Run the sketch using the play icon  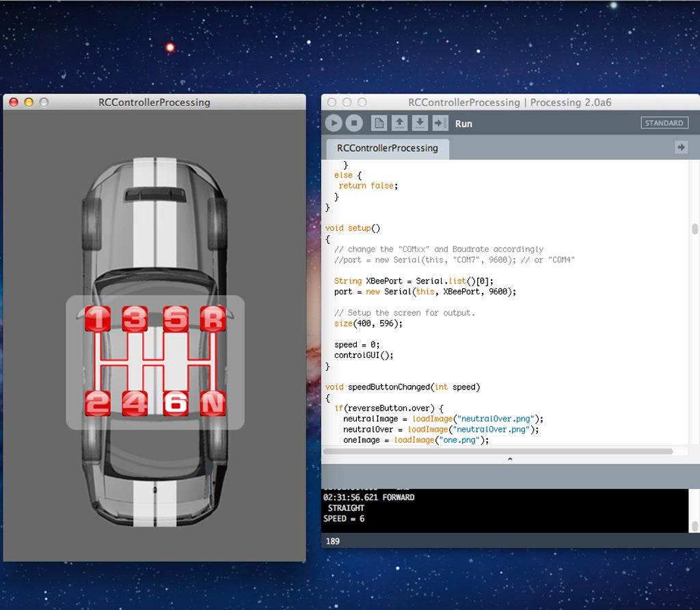click(x=334, y=124)
